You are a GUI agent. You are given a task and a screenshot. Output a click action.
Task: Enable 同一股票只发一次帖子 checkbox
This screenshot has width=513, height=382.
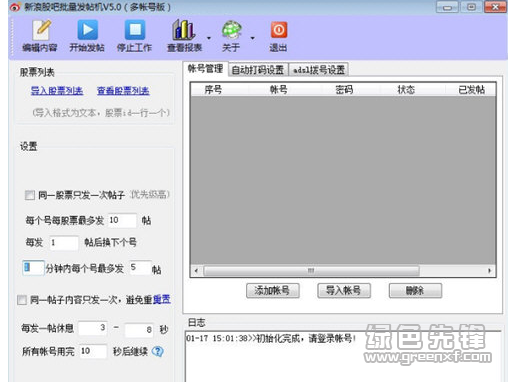30,195
